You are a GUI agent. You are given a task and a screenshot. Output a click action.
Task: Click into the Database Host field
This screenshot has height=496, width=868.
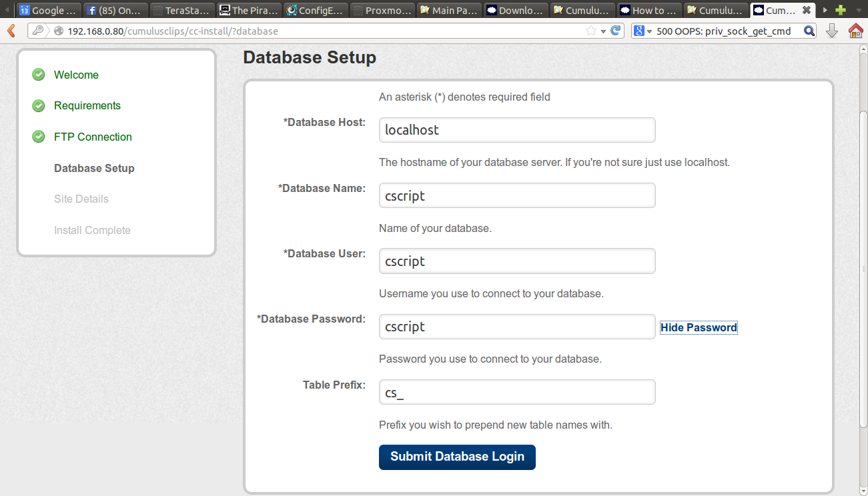516,130
